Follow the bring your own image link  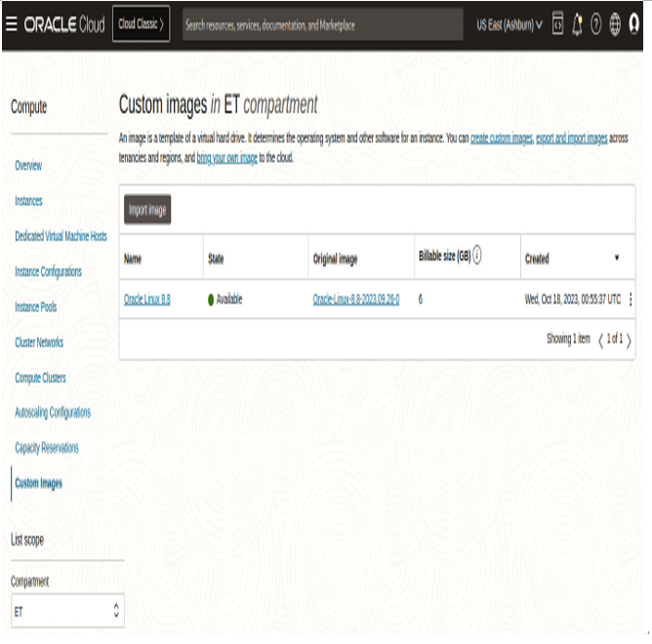coord(227,158)
